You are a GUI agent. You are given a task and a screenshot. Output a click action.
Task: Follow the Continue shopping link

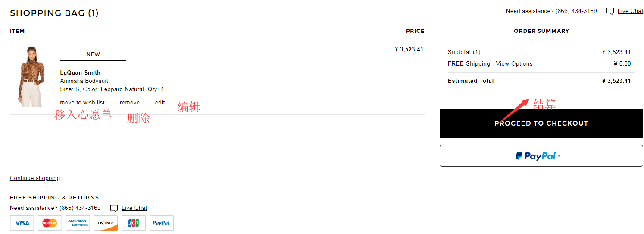click(35, 178)
